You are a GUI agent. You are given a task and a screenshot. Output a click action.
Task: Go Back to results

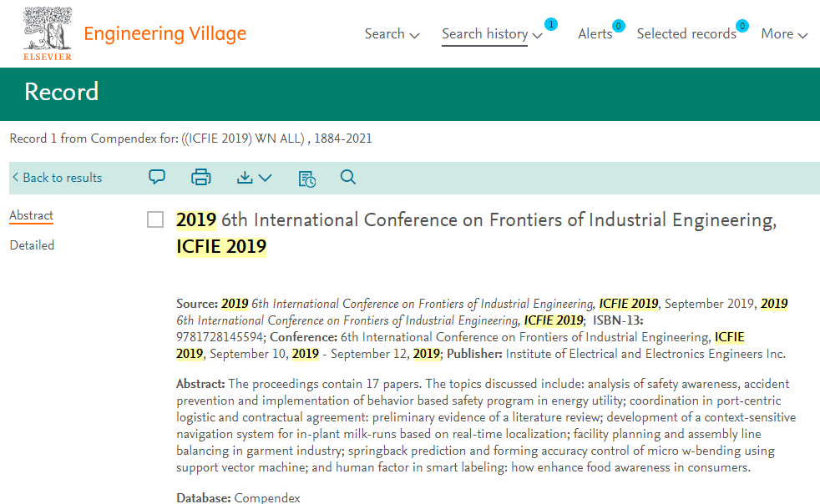(x=58, y=178)
